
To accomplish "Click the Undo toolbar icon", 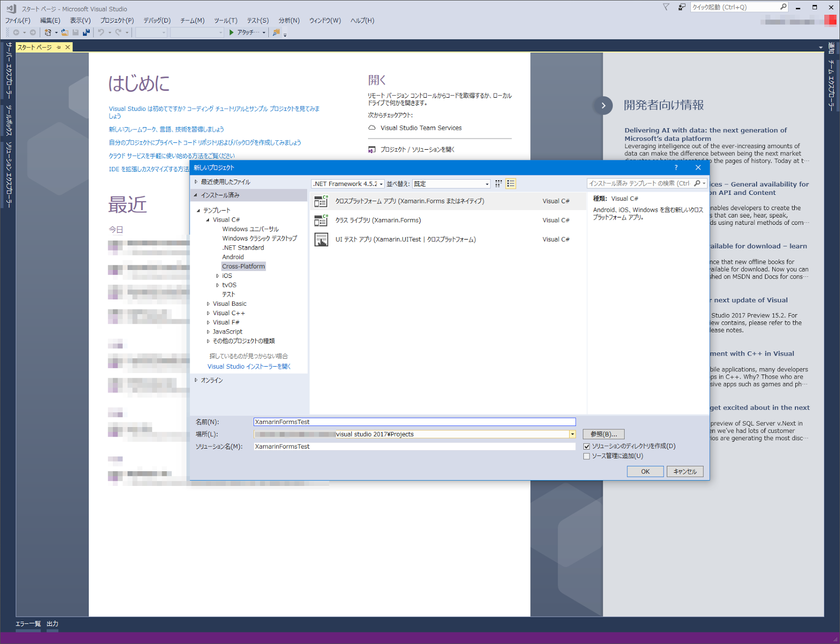I will pyautogui.click(x=101, y=33).
